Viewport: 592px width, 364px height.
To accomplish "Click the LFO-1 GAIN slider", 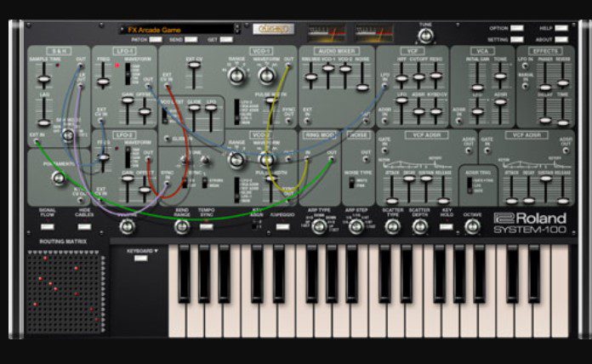I will (x=128, y=100).
